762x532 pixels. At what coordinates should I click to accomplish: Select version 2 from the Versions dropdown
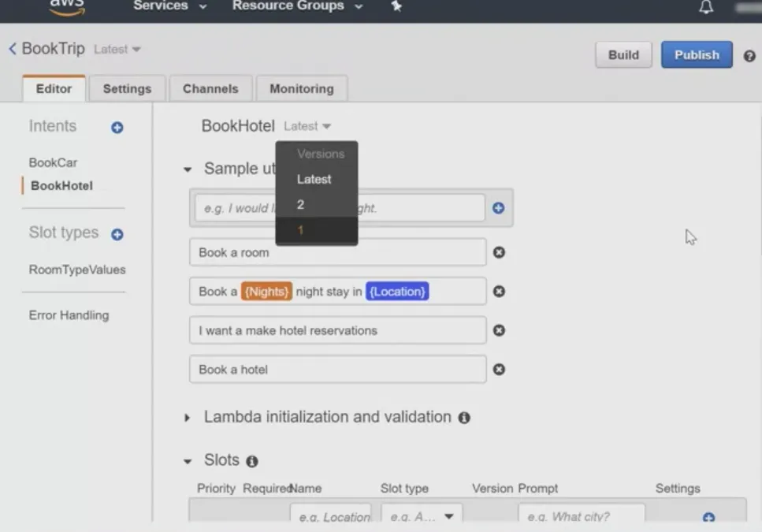[x=301, y=204]
